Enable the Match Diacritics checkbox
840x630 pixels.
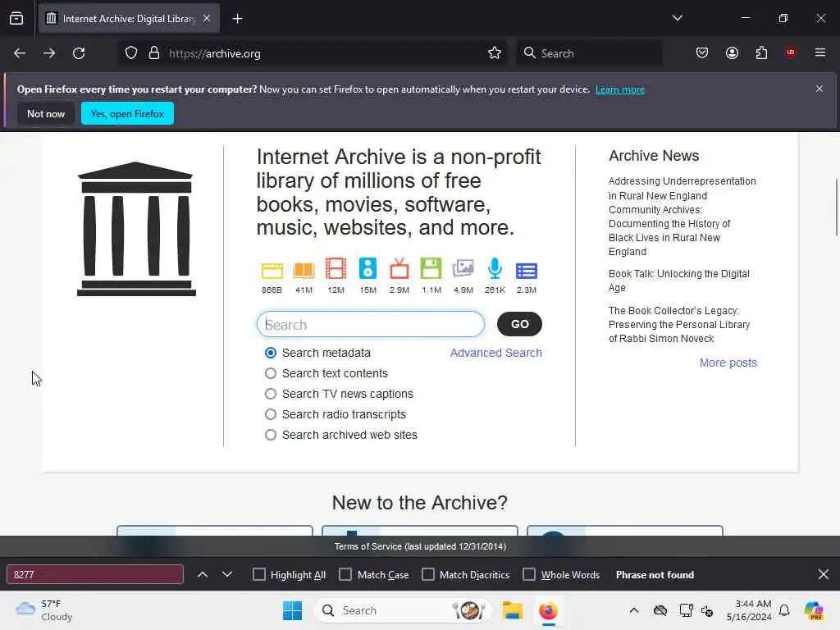pos(428,574)
